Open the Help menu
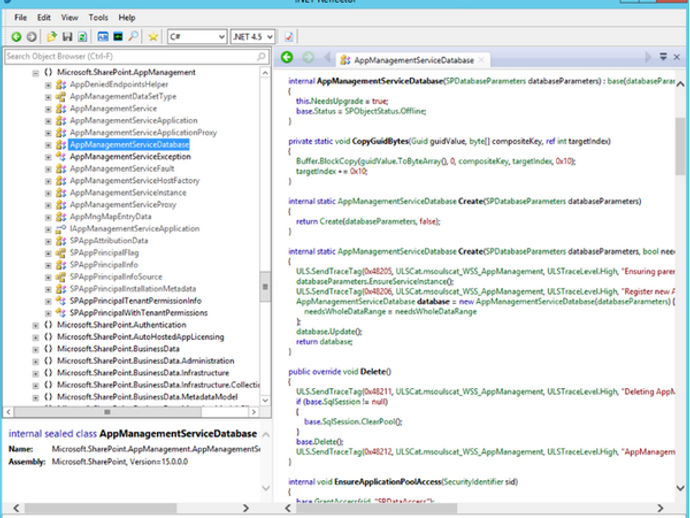The width and height of the screenshot is (690, 518). (x=127, y=18)
